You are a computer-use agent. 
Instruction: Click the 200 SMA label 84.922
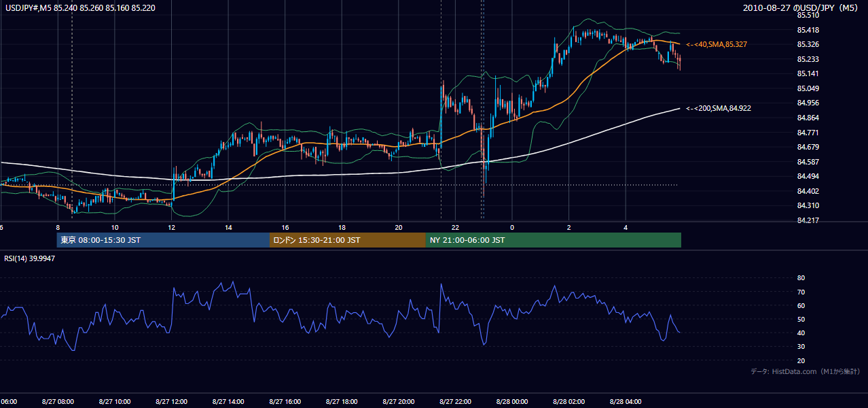click(x=718, y=108)
